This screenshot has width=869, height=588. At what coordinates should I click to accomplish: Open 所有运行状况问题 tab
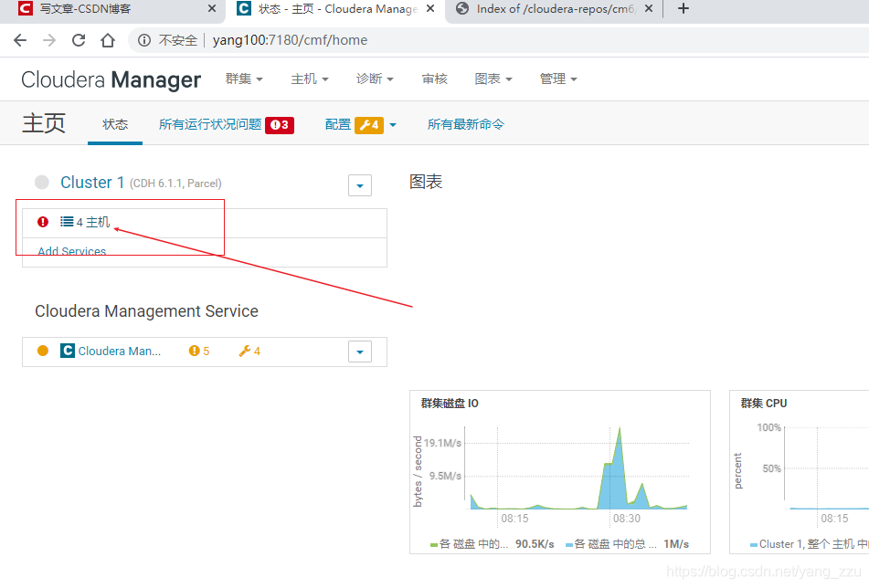pos(210,124)
